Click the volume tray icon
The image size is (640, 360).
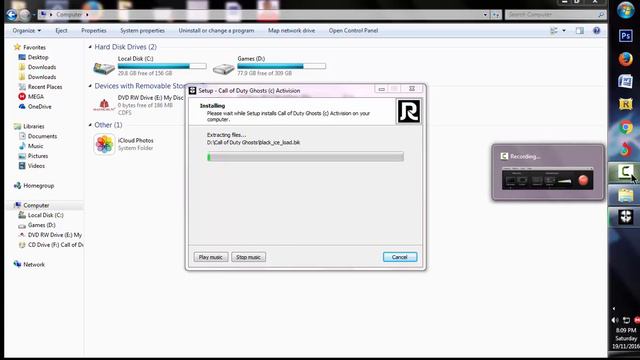[615, 320]
